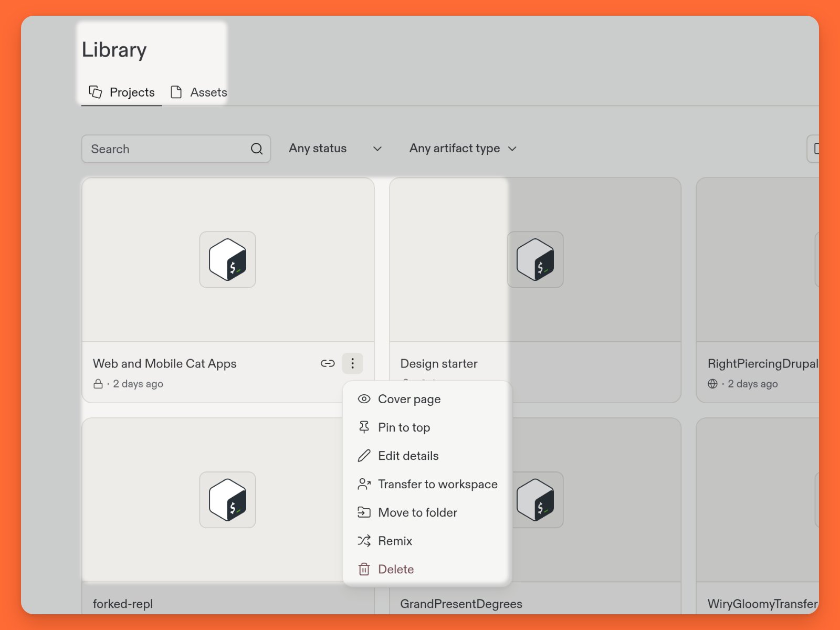
Task: Expand the Any artifact type dropdown
Action: point(464,149)
